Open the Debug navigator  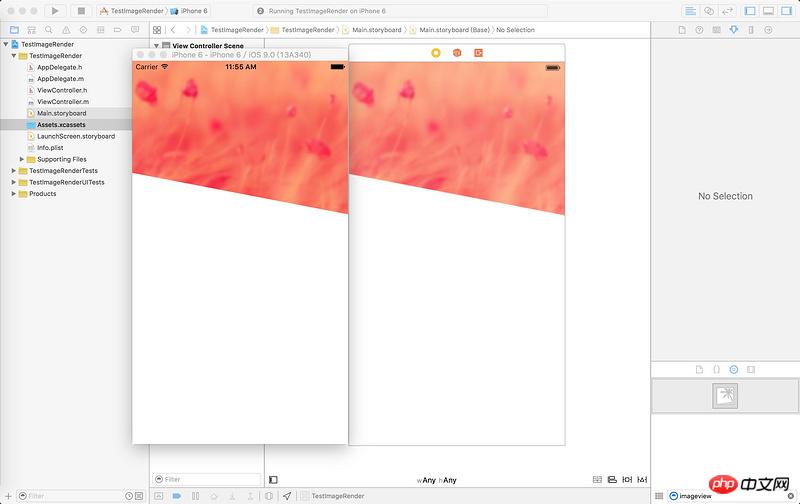[x=101, y=30]
